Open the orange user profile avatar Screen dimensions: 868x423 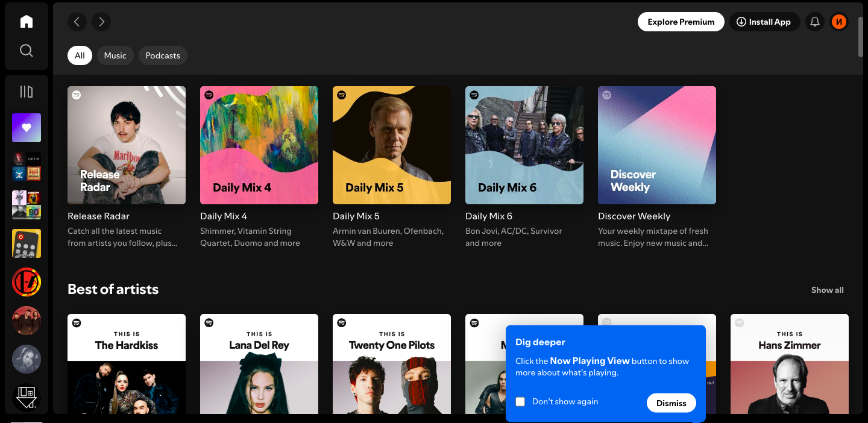[x=839, y=22]
